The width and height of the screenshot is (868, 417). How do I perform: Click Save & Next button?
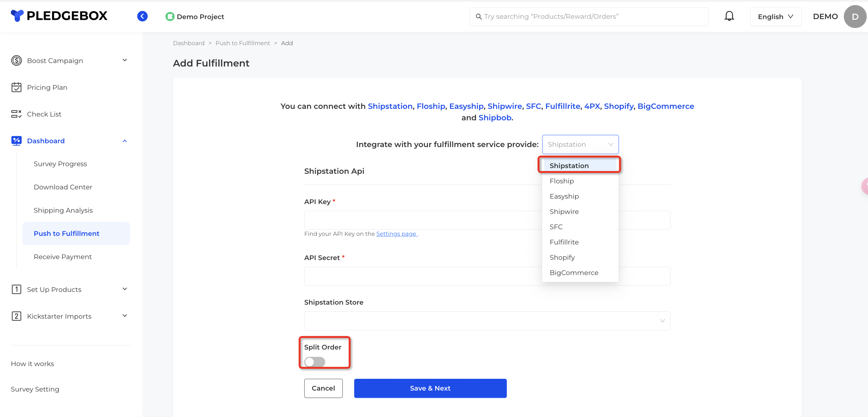430,388
